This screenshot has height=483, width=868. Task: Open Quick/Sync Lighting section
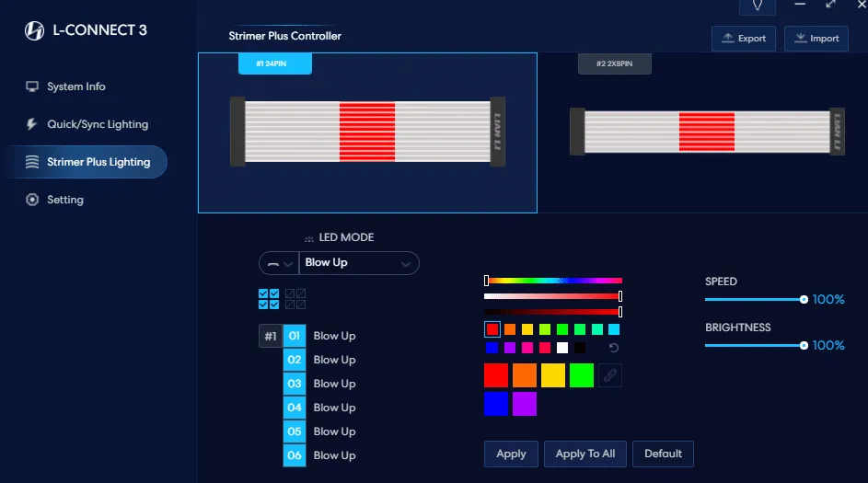(87, 124)
